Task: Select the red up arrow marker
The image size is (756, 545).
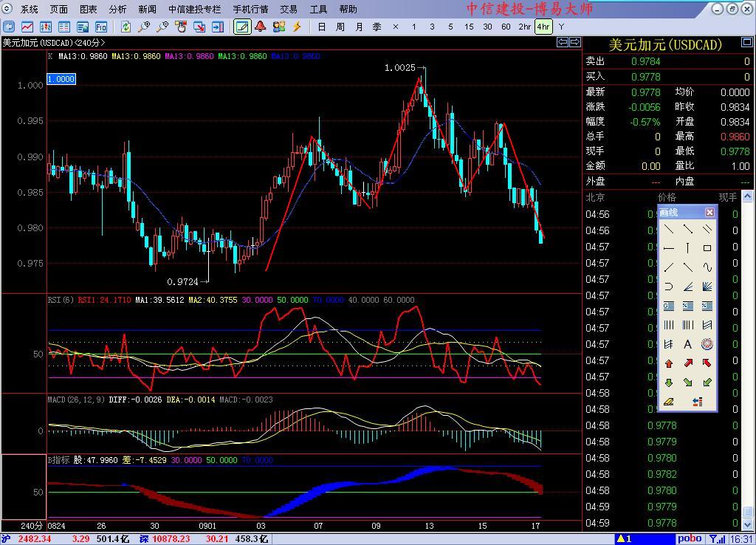Action: click(x=668, y=363)
